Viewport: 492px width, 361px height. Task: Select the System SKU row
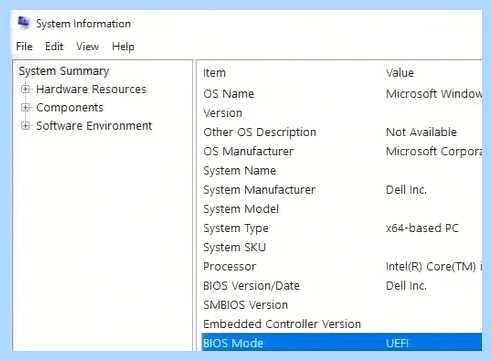pyautogui.click(x=342, y=247)
